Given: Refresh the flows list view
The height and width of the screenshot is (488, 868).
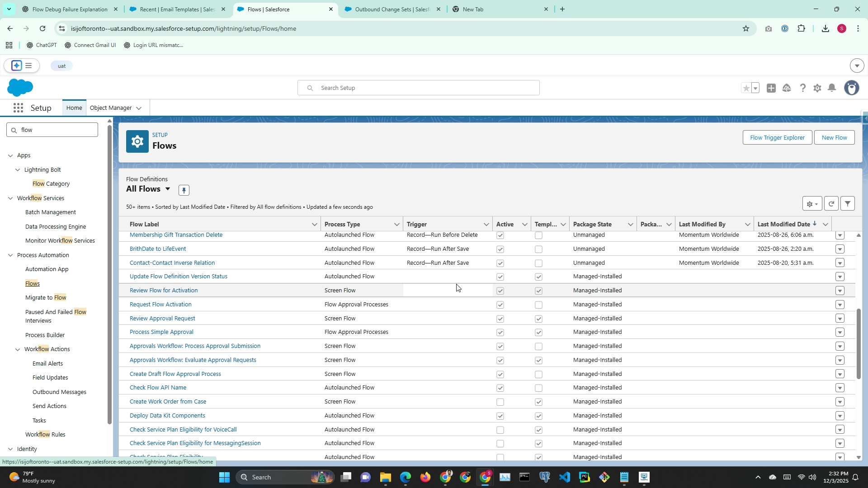Looking at the screenshot, I should 831,204.
